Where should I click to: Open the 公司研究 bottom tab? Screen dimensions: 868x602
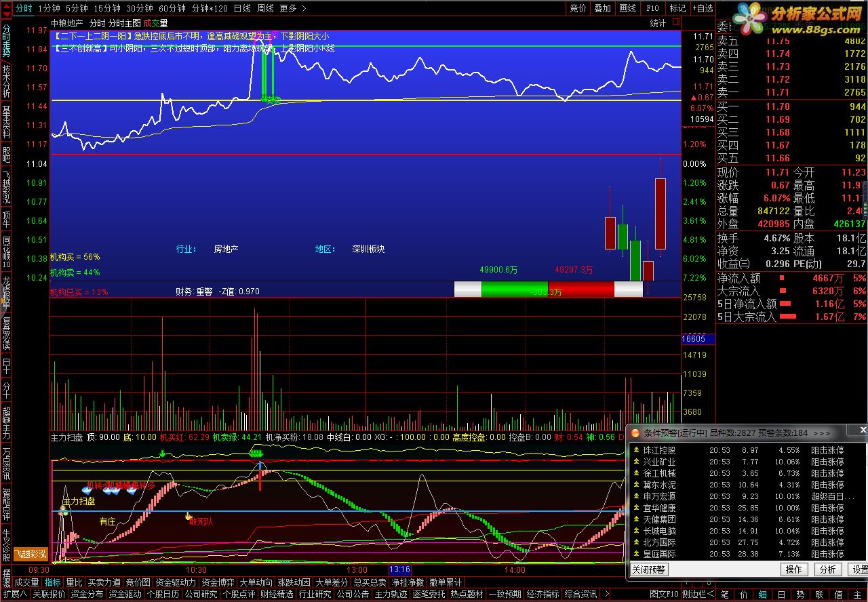click(201, 595)
